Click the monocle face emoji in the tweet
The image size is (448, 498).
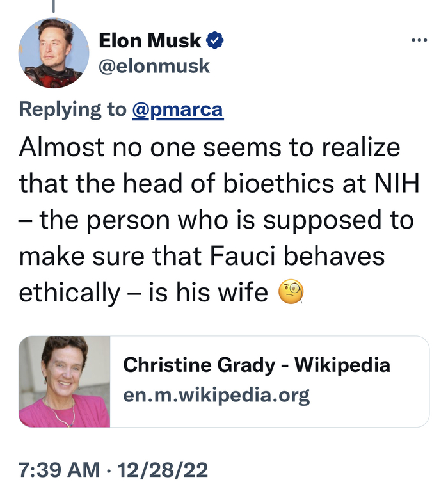coord(291,293)
